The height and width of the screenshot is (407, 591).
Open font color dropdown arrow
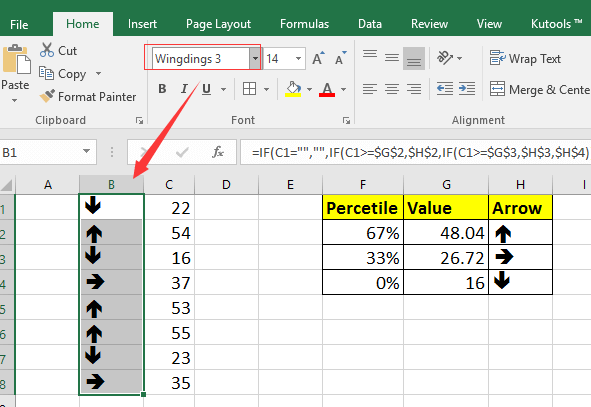click(343, 89)
